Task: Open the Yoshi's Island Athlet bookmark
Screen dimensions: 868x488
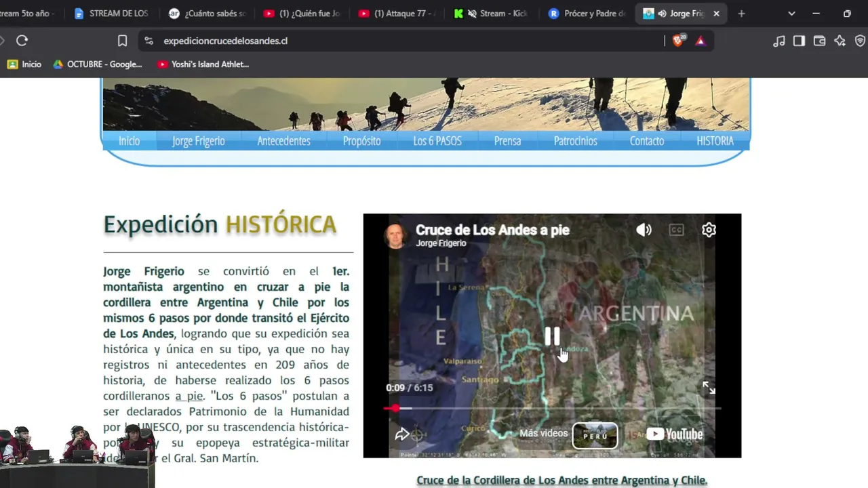Action: click(203, 64)
